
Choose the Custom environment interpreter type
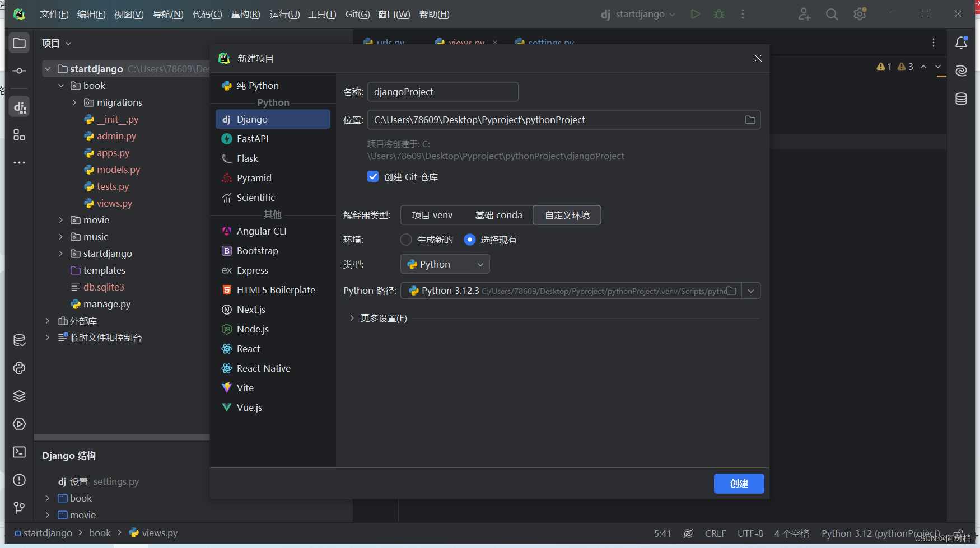[567, 215]
